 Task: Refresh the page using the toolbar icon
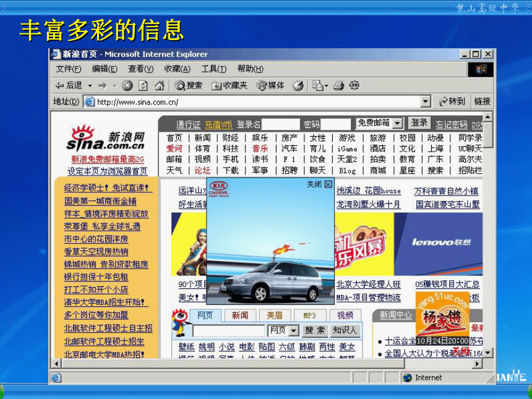point(143,85)
